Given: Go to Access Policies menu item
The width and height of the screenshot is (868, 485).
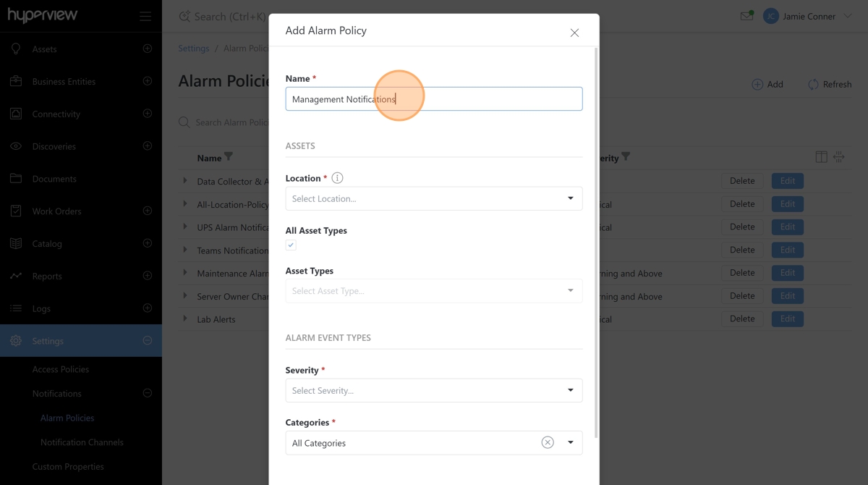Looking at the screenshot, I should (61, 369).
